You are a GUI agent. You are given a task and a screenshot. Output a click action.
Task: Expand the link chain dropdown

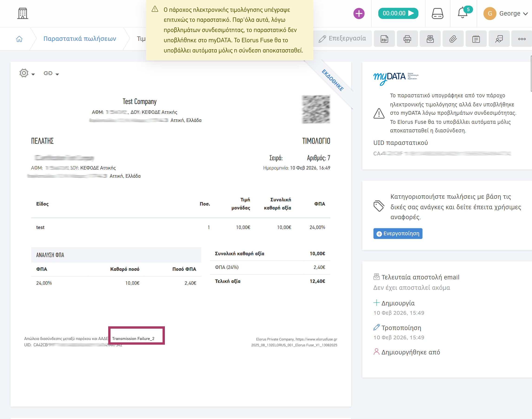51,73
